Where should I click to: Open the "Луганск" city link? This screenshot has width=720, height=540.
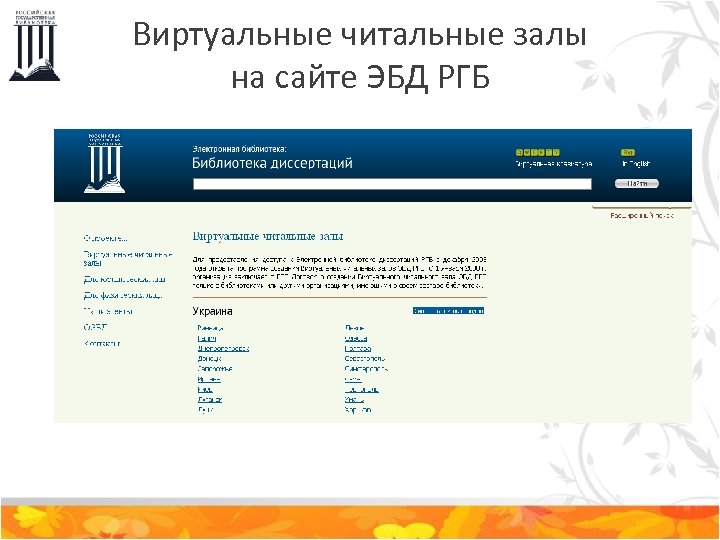click(210, 399)
